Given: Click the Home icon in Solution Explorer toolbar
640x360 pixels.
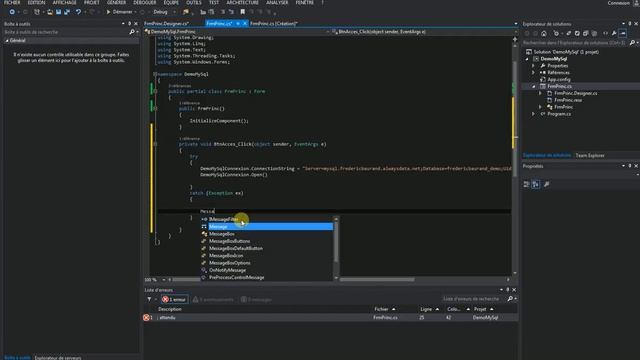Looking at the screenshot, I should [544, 33].
